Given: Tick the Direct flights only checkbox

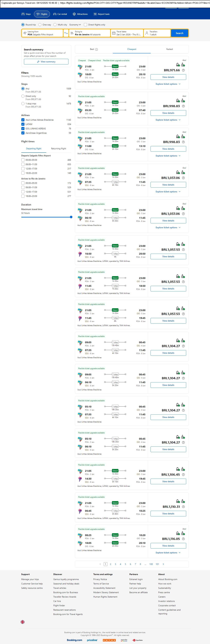Looking at the screenshot, I should tap(86, 25).
